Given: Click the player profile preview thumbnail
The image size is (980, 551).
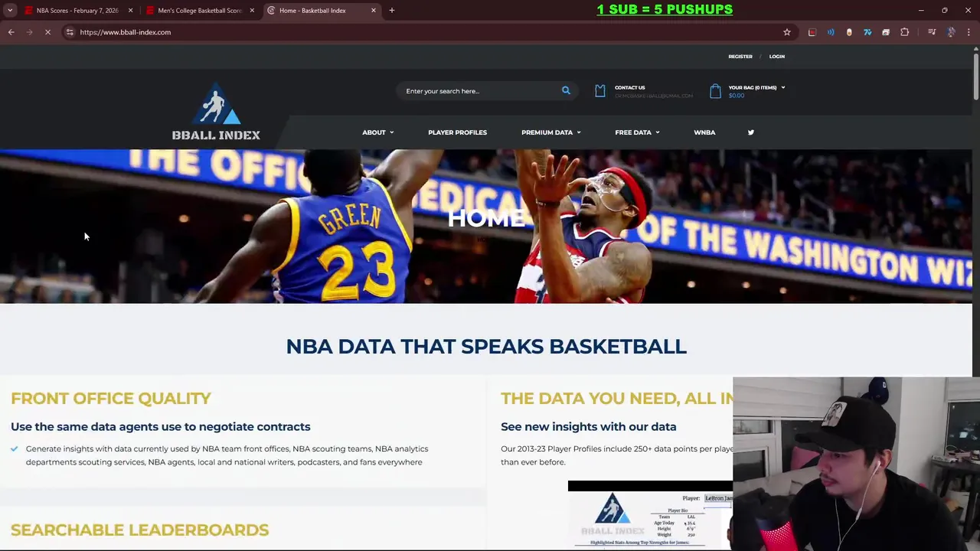Looking at the screenshot, I should click(x=650, y=514).
